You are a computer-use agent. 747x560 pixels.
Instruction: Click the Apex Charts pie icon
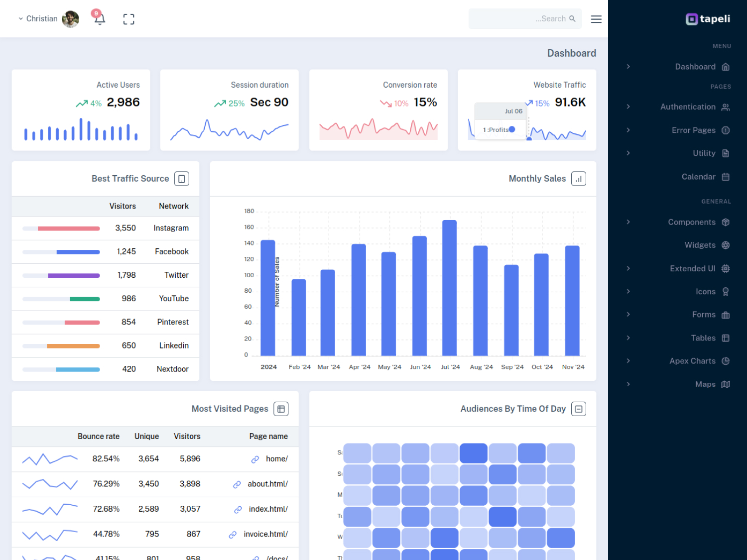tap(726, 361)
